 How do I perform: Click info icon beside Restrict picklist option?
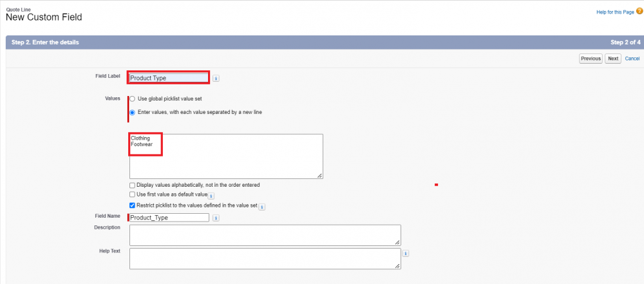pyautogui.click(x=261, y=207)
